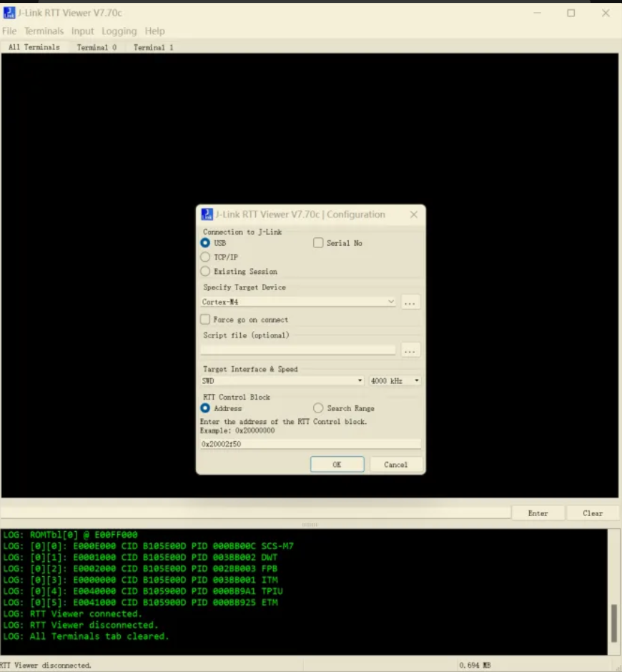Open the Input menu
This screenshot has height=672, width=622.
82,31
